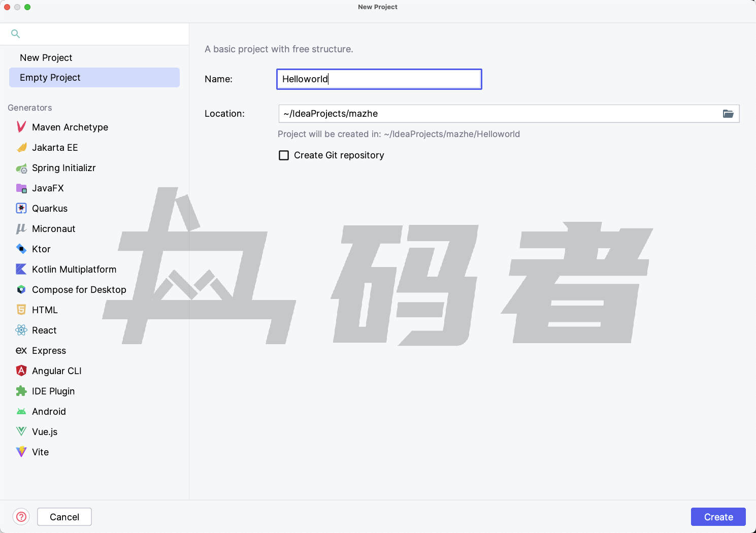Click the Kotlin Multiplatform icon
756x533 pixels.
pyautogui.click(x=21, y=269)
